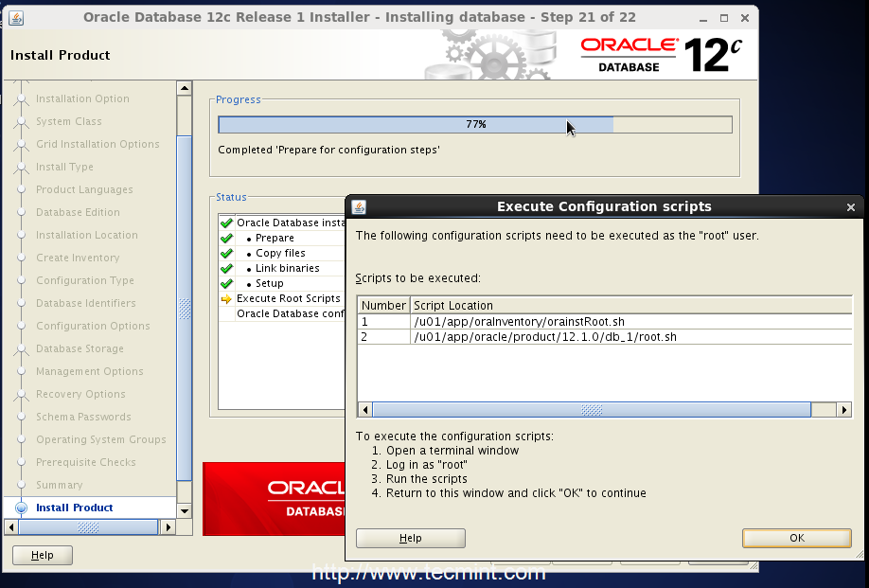Click the Script Location column header

coord(630,306)
